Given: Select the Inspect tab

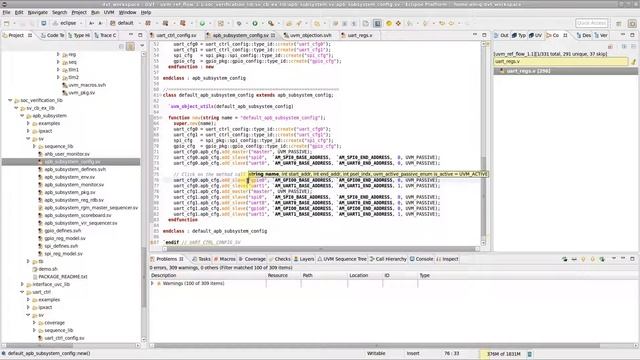Looking at the screenshot, I should [x=447, y=259].
